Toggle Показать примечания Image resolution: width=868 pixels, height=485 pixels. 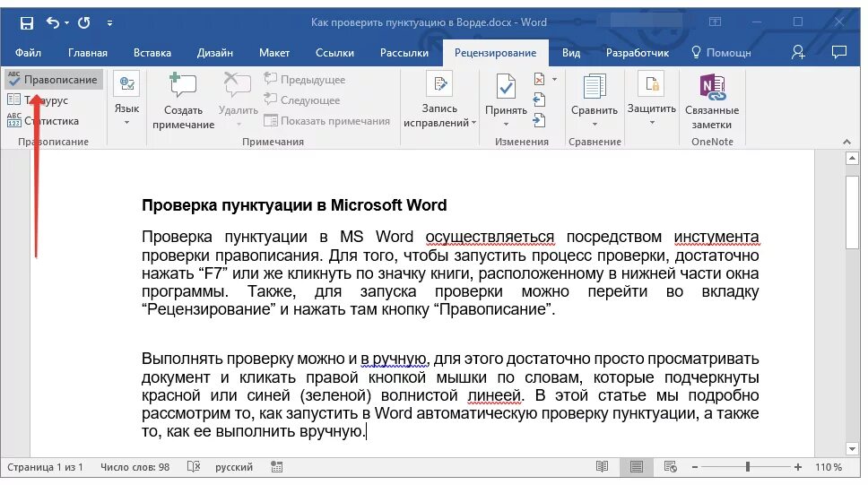[x=327, y=121]
